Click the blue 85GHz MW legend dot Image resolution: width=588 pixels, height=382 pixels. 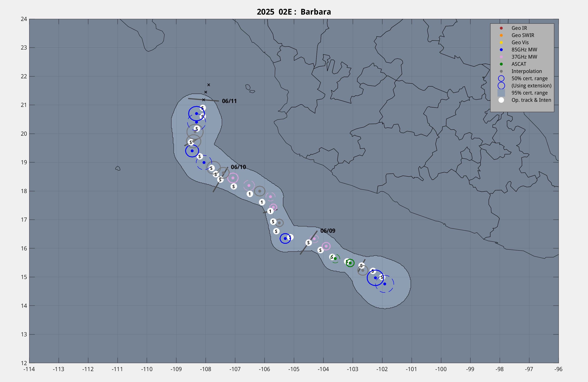click(x=501, y=50)
